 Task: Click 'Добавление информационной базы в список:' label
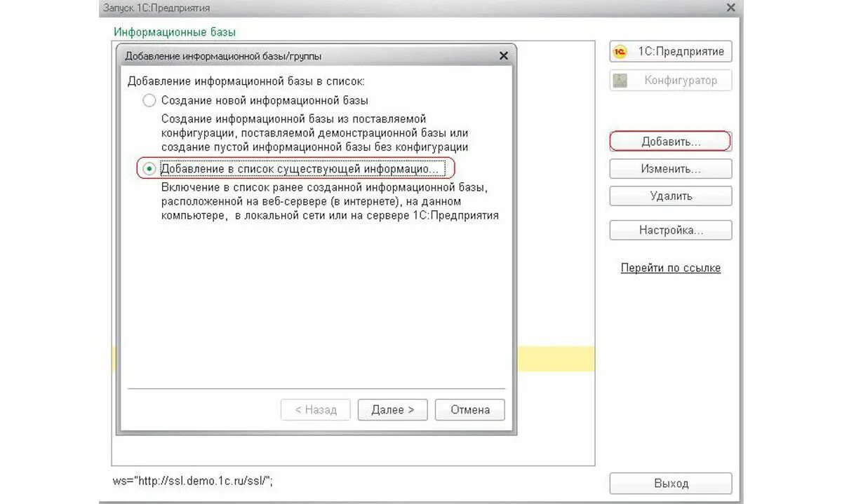[x=246, y=81]
